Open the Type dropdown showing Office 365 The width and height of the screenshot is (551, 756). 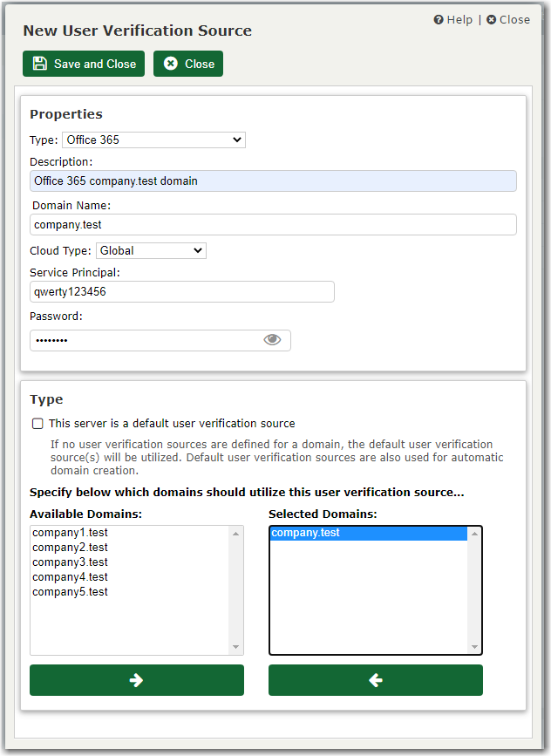(153, 140)
